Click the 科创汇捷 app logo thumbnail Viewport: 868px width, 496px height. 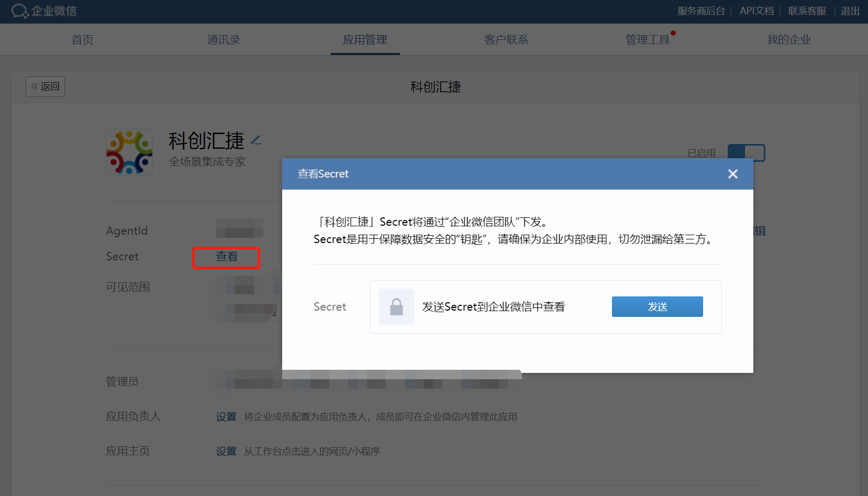coord(129,152)
